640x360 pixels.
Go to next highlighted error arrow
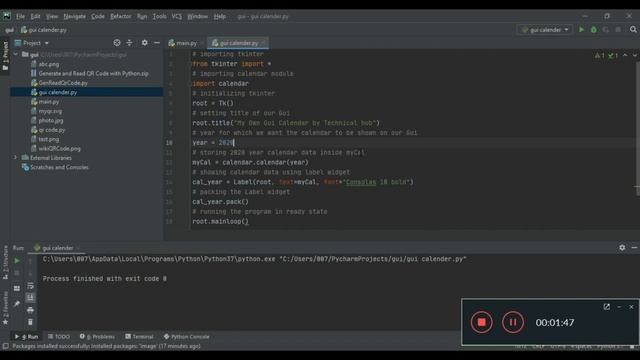point(635,55)
